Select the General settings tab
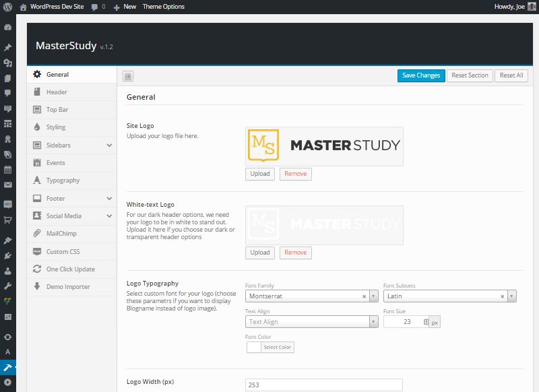This screenshot has width=539, height=392. [72, 75]
